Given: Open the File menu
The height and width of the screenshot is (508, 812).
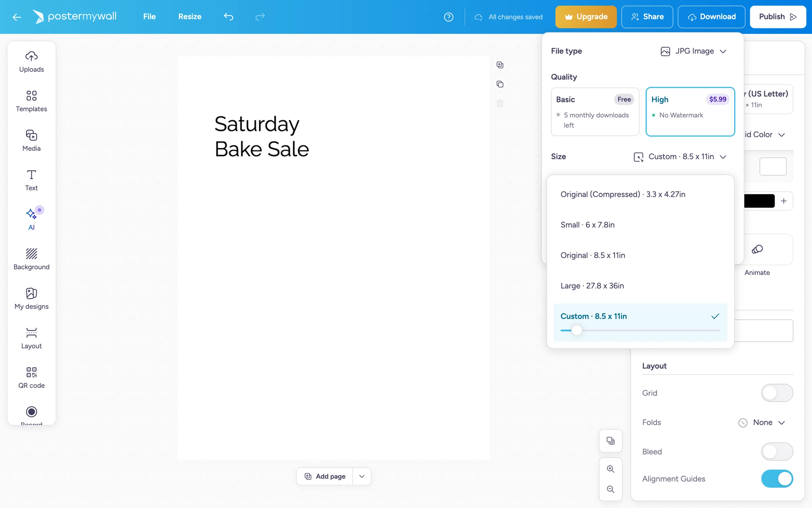Looking at the screenshot, I should pos(149,17).
